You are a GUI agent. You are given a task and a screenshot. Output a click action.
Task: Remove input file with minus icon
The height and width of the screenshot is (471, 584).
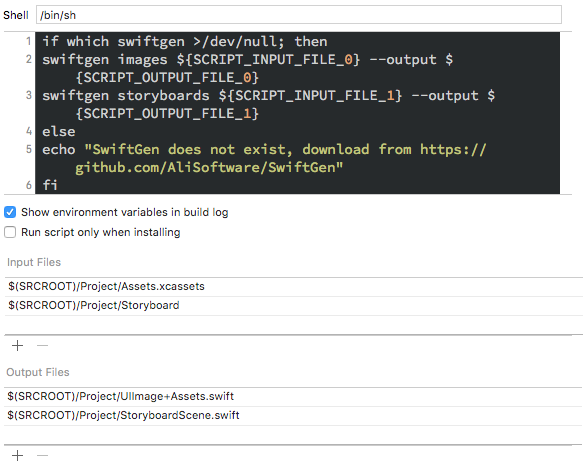(42, 346)
